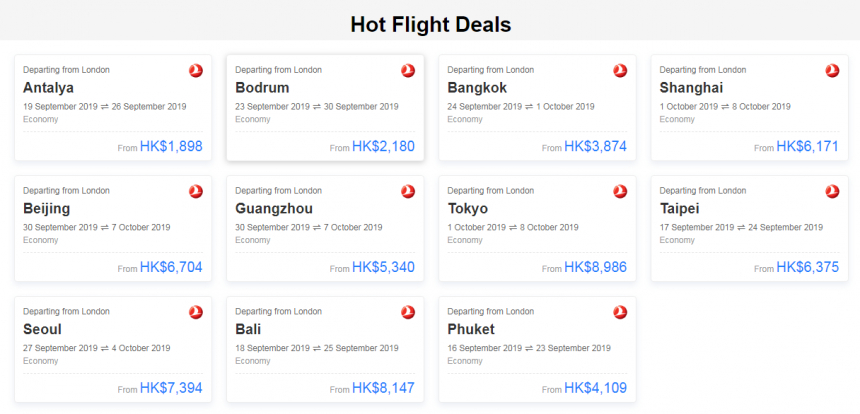Select the Bali destination heading
This screenshot has width=860, height=414.
click(248, 329)
